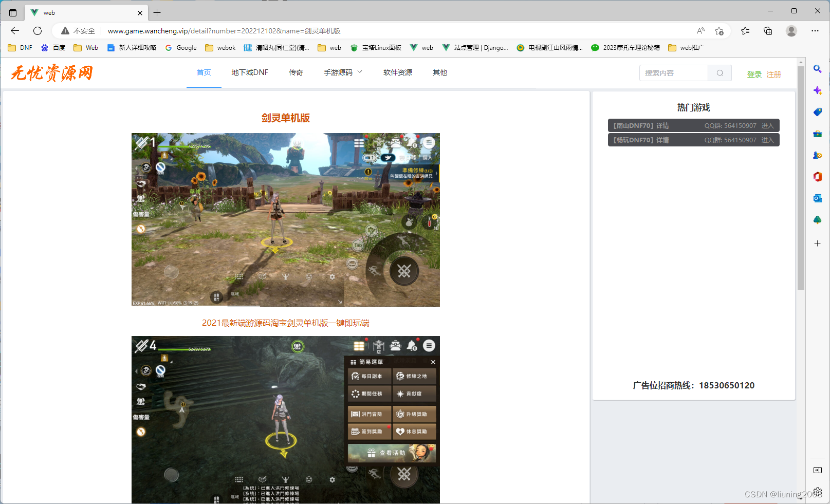Image resolution: width=830 pixels, height=504 pixels.
Task: Open the Copilot sparkle sidebar icon
Action: click(x=817, y=90)
